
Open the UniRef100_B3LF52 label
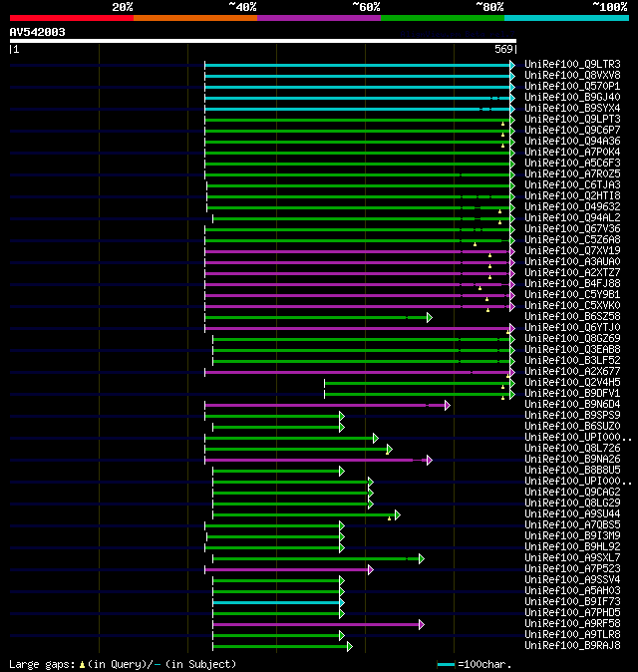coord(572,361)
